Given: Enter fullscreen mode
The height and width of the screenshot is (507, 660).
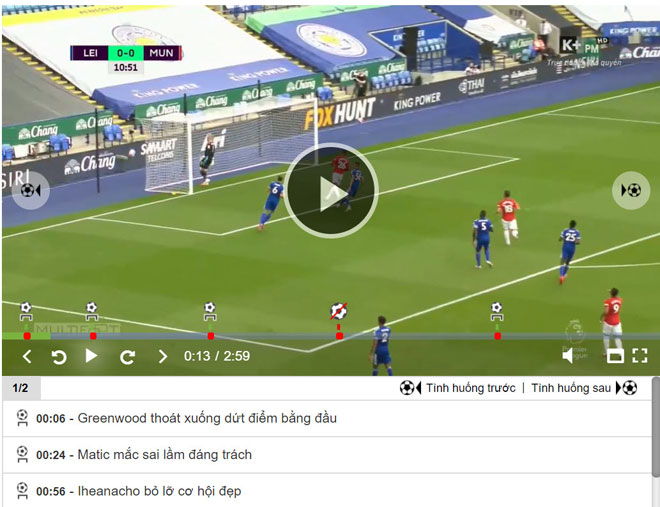Looking at the screenshot, I should pyautogui.click(x=640, y=356).
